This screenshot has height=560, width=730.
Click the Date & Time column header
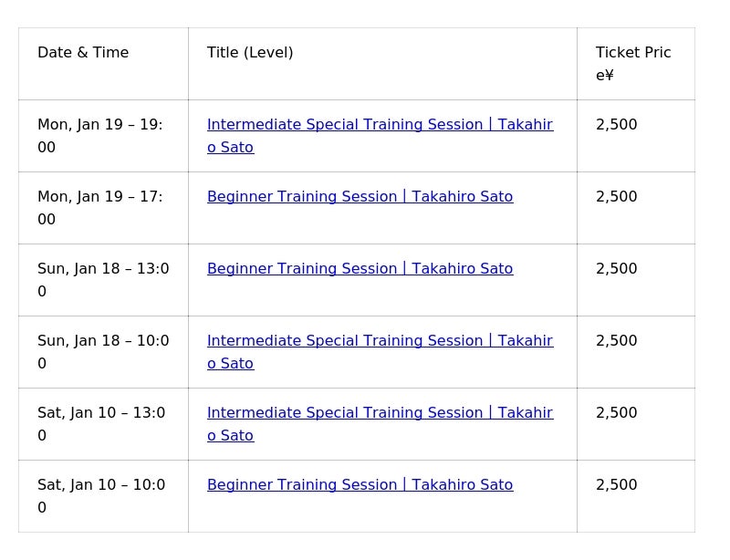pos(83,53)
